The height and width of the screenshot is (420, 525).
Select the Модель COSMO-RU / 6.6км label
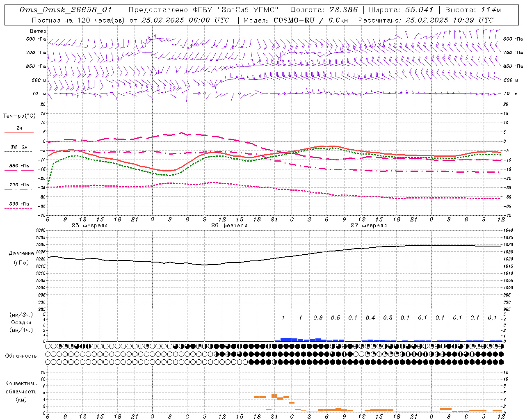295,20
